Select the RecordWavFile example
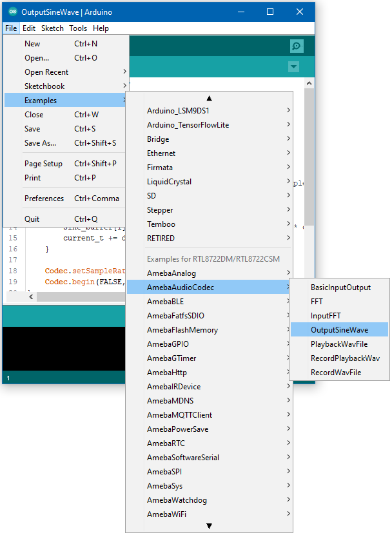 click(x=336, y=373)
